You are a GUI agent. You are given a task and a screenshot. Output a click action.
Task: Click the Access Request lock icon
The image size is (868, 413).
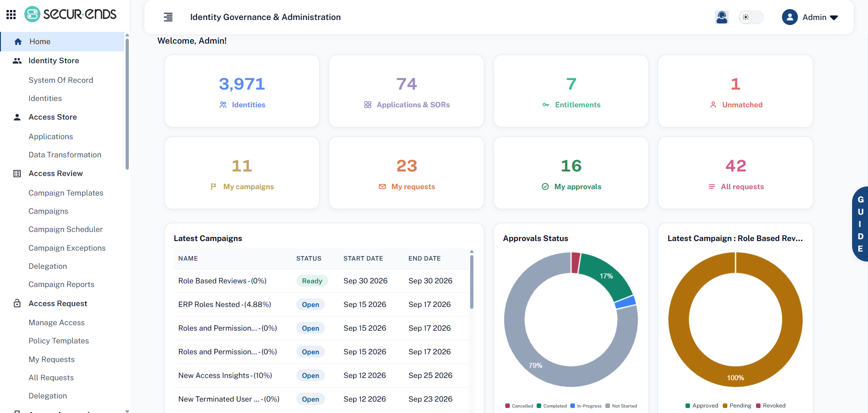click(x=17, y=303)
